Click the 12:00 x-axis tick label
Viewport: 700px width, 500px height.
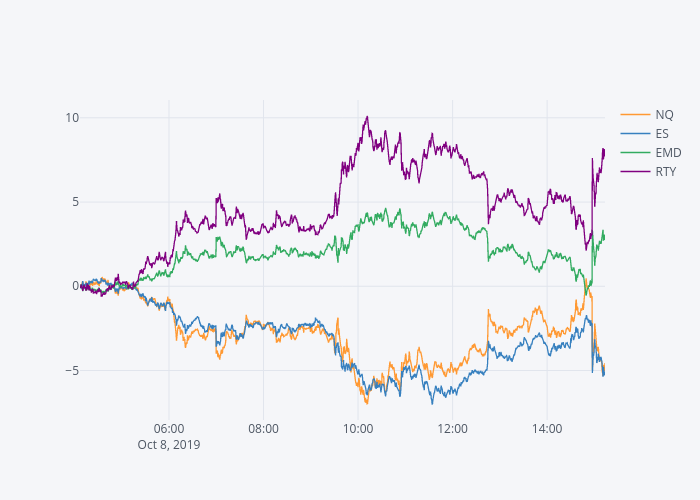click(x=452, y=428)
